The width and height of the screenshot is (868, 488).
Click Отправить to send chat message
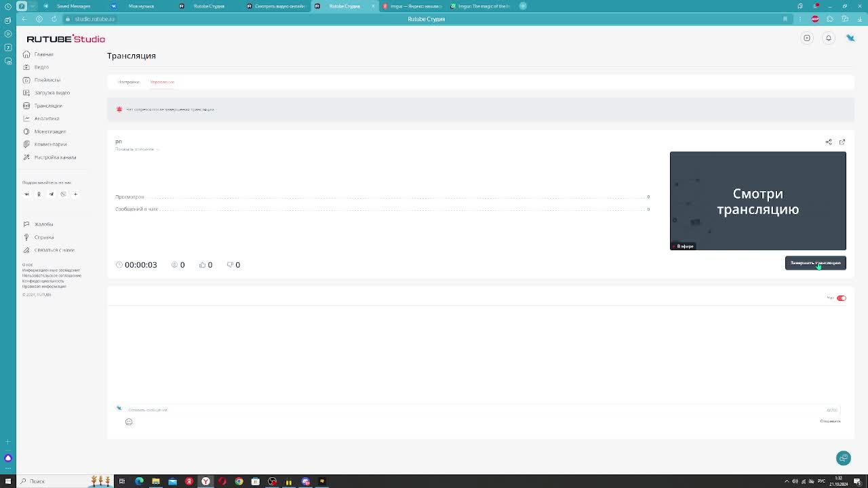(x=830, y=422)
